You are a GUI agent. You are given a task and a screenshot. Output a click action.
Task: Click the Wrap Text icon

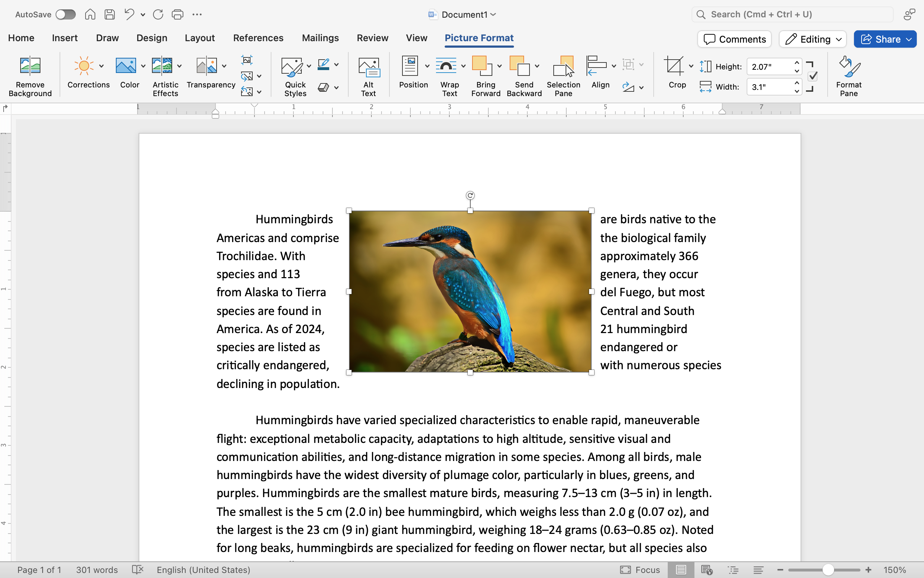click(x=446, y=66)
